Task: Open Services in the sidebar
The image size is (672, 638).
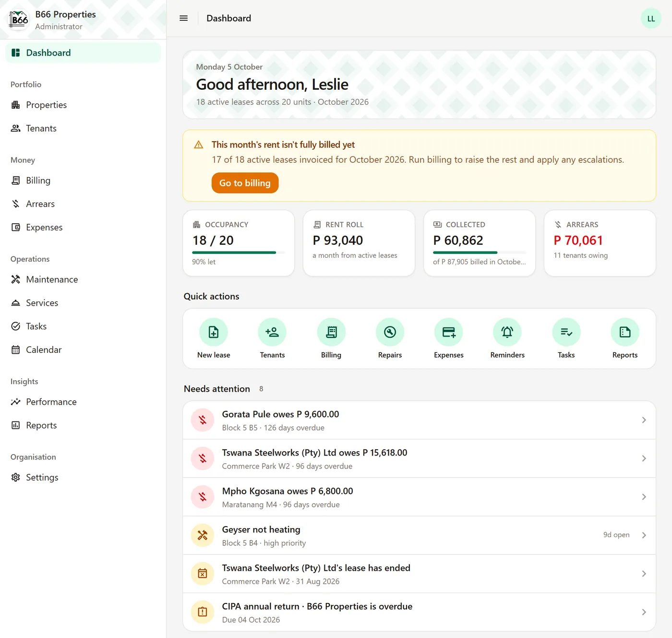Action: click(x=83, y=303)
